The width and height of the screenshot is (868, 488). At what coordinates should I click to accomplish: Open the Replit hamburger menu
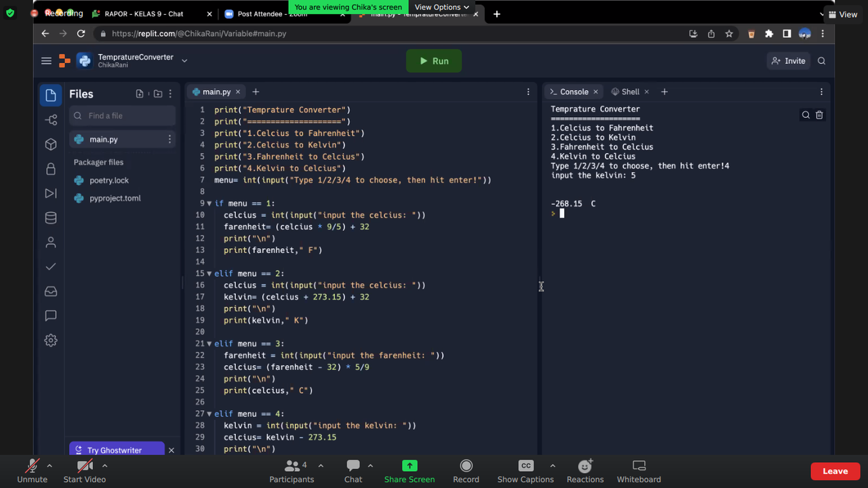pos(46,61)
